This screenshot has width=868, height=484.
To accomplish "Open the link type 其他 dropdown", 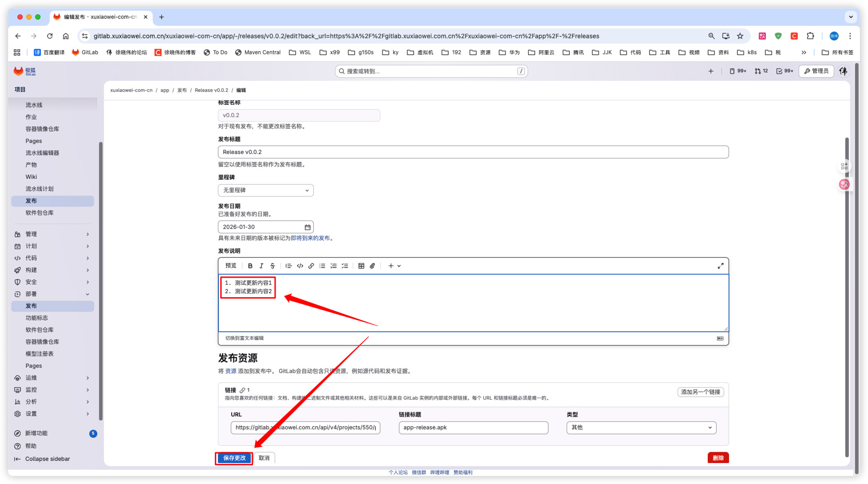I will (641, 428).
